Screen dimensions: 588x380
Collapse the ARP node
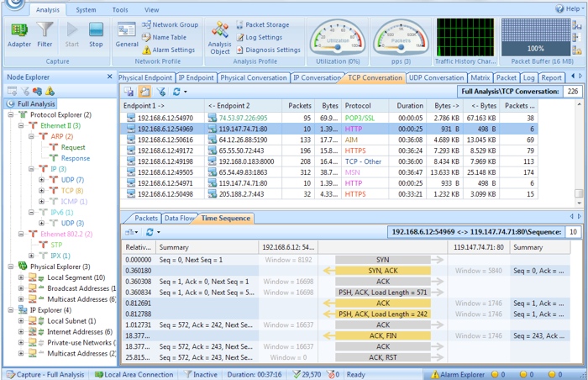click(x=32, y=136)
